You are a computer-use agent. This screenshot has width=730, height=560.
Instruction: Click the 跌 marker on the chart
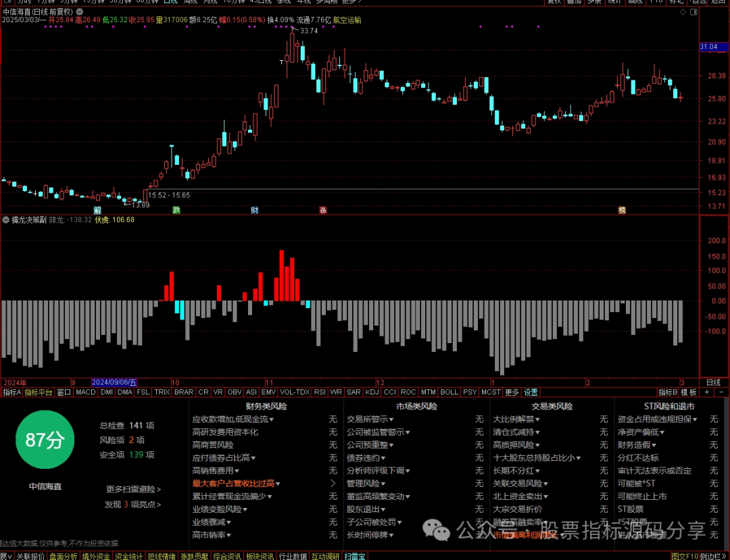176,210
